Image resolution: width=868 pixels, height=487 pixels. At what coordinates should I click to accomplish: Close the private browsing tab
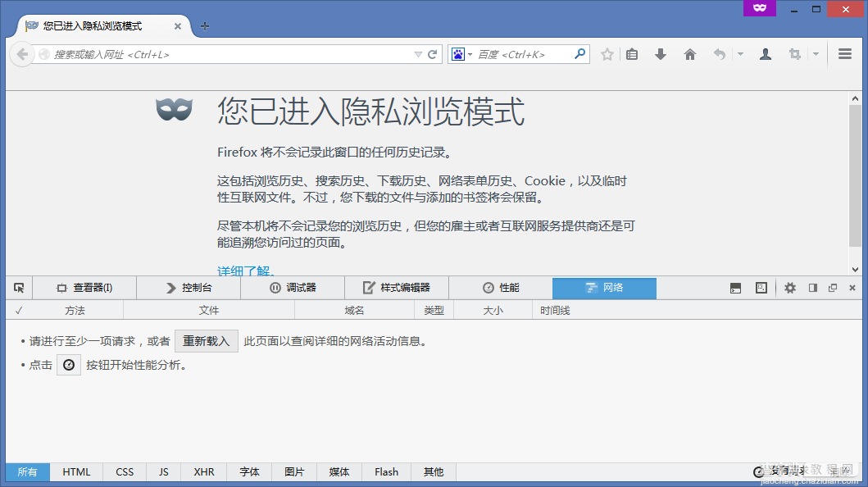[x=178, y=26]
